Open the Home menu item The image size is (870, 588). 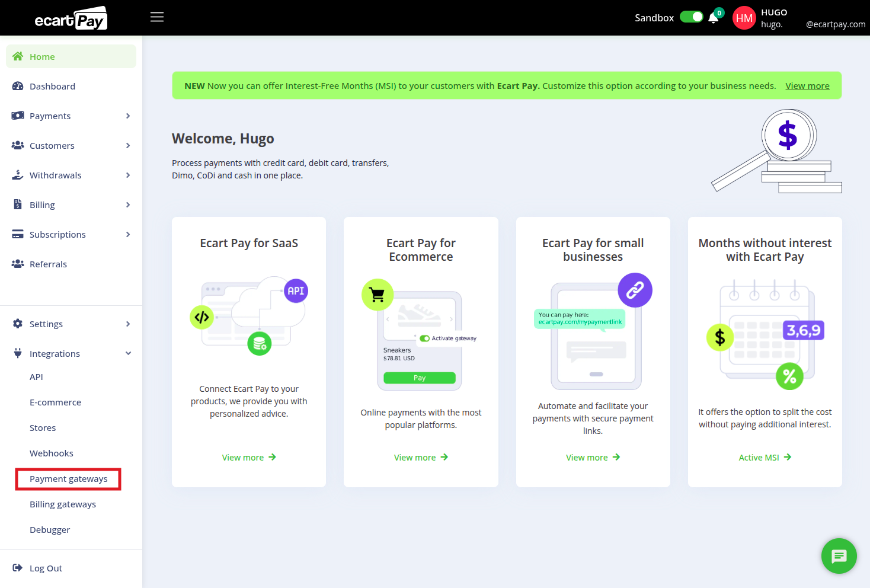71,56
